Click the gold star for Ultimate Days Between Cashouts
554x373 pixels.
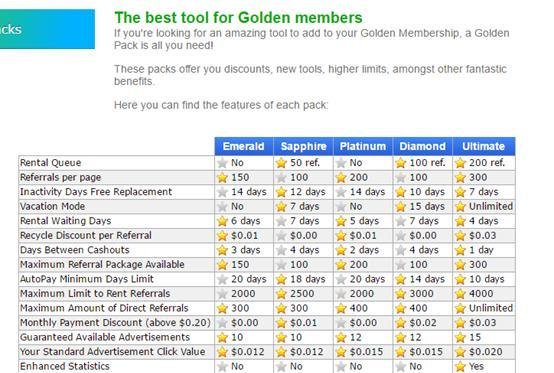pyautogui.click(x=460, y=250)
